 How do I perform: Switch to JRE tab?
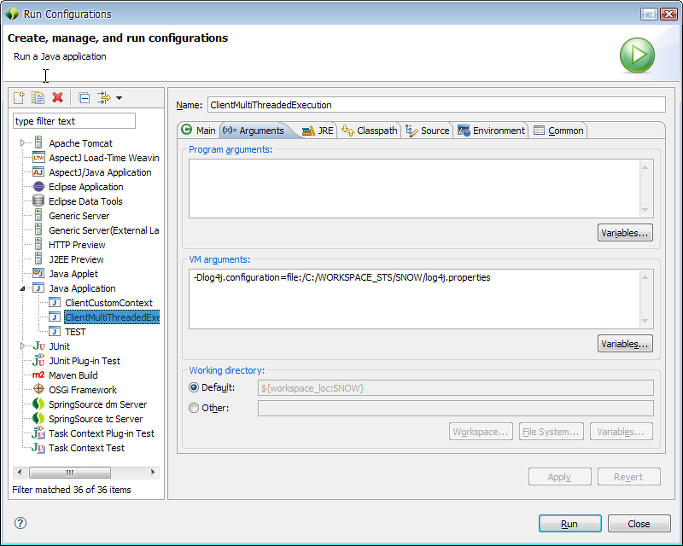pyautogui.click(x=318, y=130)
